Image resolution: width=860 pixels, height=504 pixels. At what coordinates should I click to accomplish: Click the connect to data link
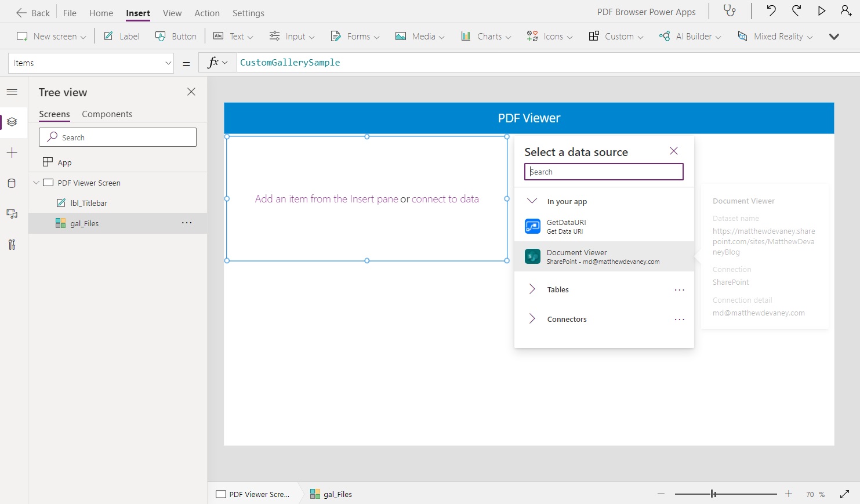pyautogui.click(x=445, y=199)
